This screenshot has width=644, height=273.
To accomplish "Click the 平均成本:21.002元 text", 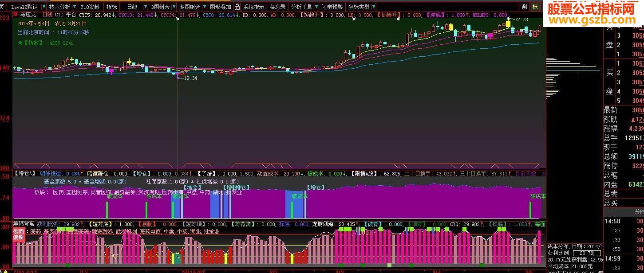I will (570, 266).
